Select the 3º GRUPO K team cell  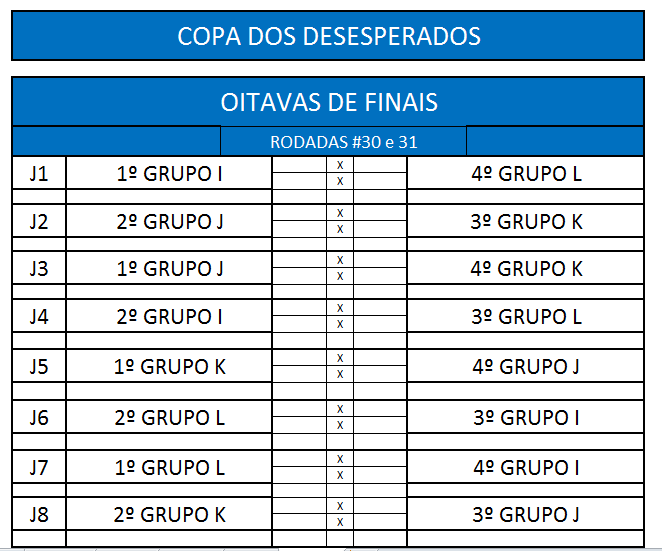click(x=525, y=221)
